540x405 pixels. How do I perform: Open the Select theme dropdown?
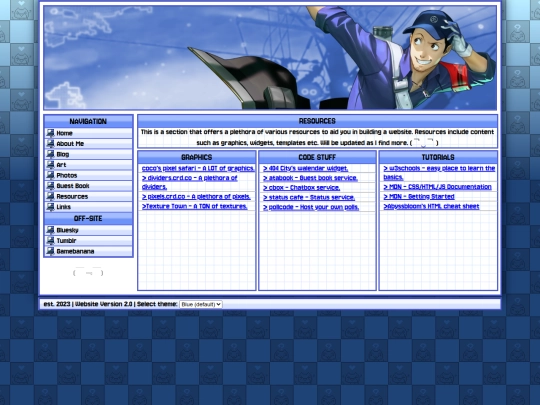click(x=201, y=304)
